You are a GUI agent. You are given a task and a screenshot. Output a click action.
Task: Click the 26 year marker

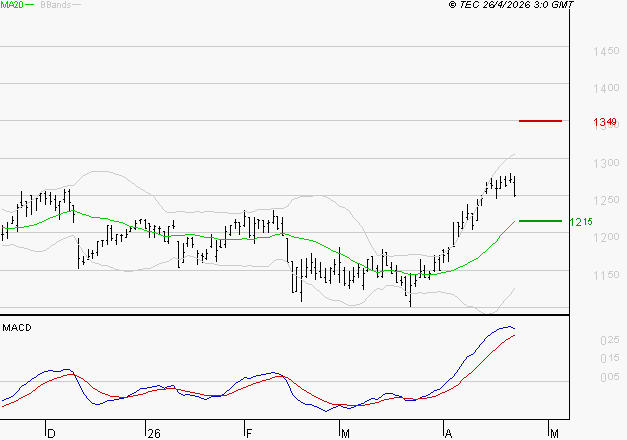click(154, 434)
